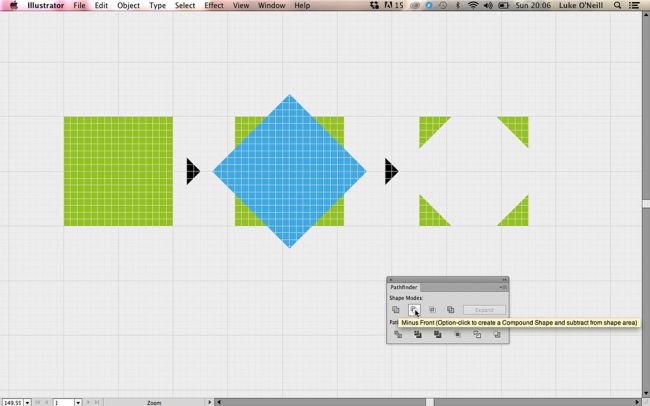
Task: Open the Pathfinder panel options menu
Action: pyautogui.click(x=503, y=288)
